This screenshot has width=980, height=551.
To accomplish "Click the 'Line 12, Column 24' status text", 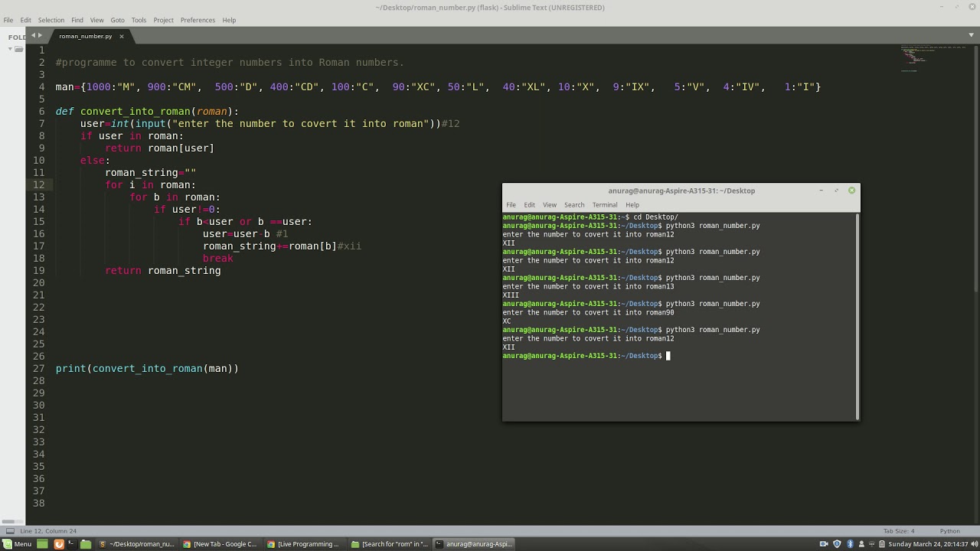I will click(48, 531).
